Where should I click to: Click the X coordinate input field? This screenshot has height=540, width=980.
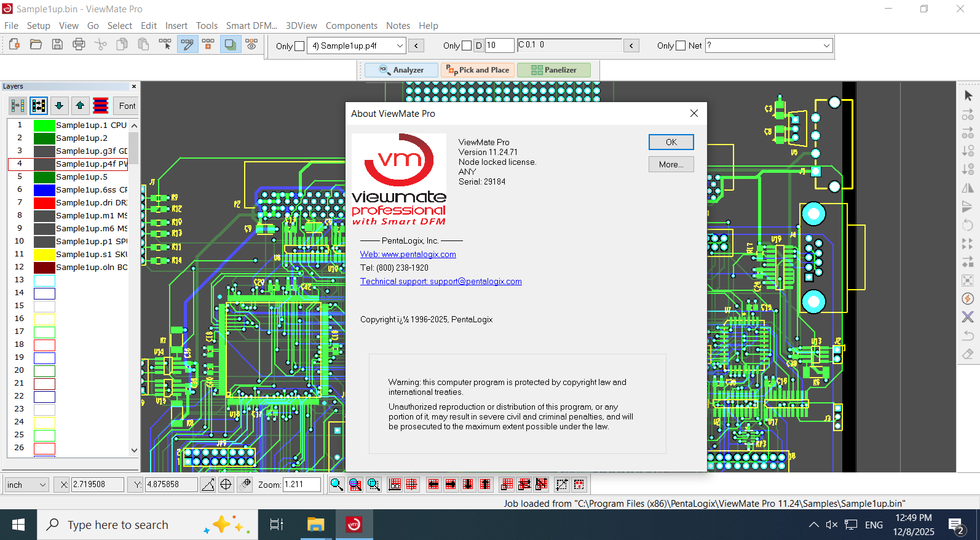tap(98, 485)
